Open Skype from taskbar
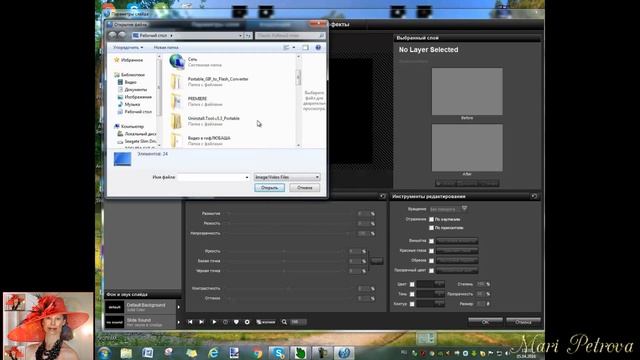The image size is (640, 360). [x=278, y=353]
